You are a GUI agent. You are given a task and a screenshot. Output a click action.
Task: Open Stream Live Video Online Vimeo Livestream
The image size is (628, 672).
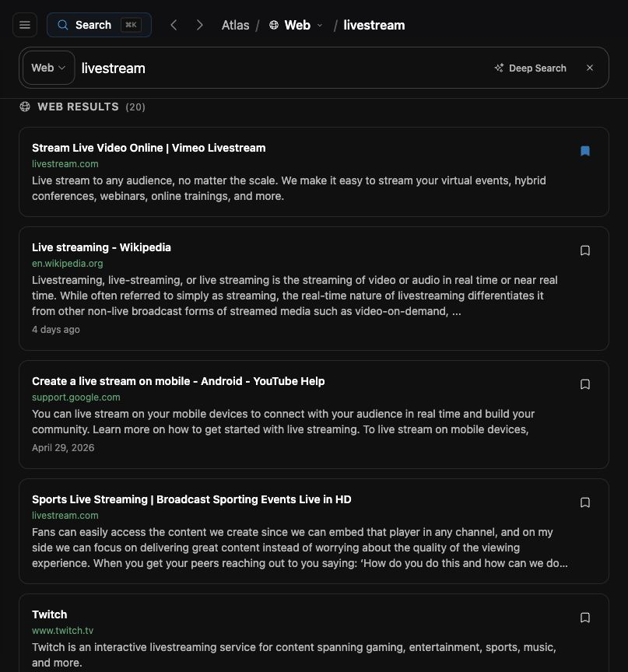pos(149,148)
